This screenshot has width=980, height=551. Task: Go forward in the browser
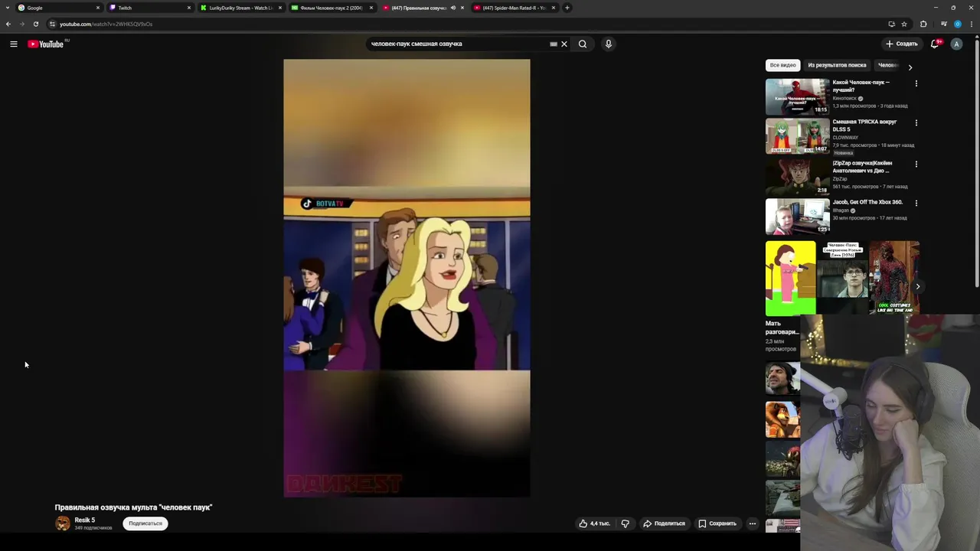[21, 24]
